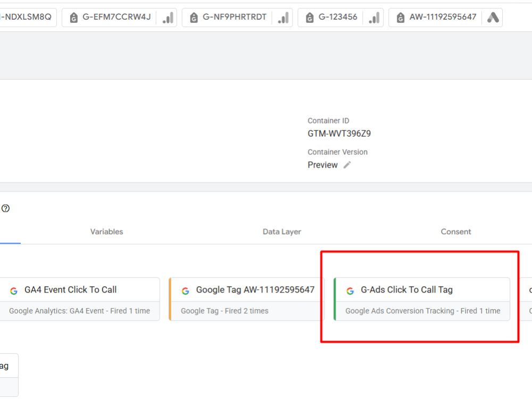Open the help question mark icon
The width and height of the screenshot is (532, 399).
5,209
